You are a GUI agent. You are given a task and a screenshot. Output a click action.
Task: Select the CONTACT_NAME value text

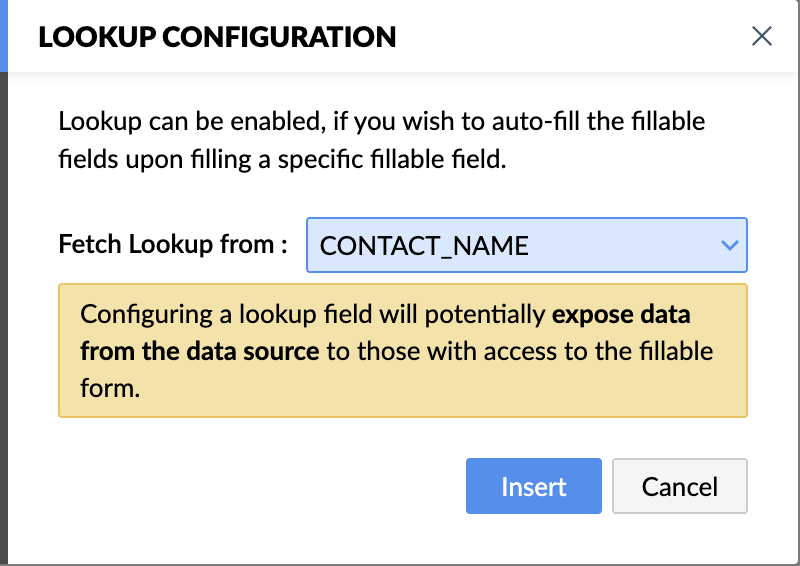click(424, 246)
